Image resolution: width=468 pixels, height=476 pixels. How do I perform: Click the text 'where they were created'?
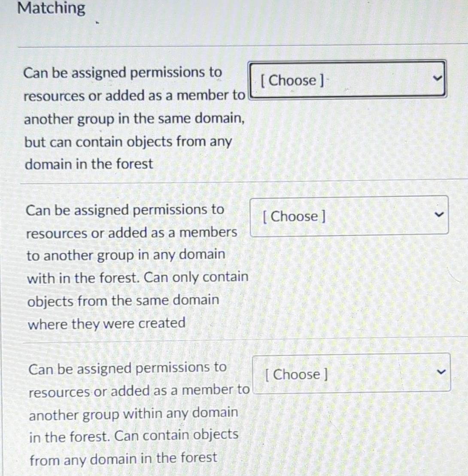pyautogui.click(x=106, y=323)
